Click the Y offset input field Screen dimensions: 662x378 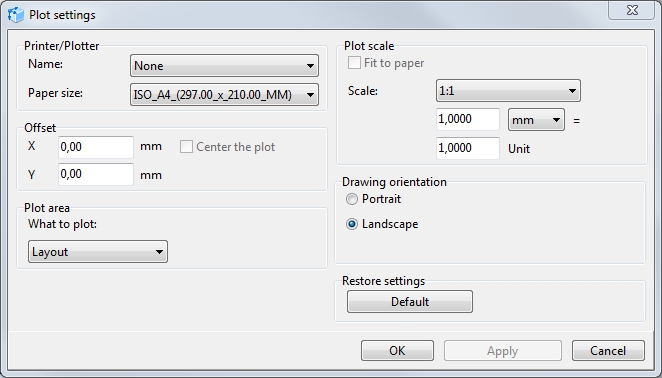[96, 174]
